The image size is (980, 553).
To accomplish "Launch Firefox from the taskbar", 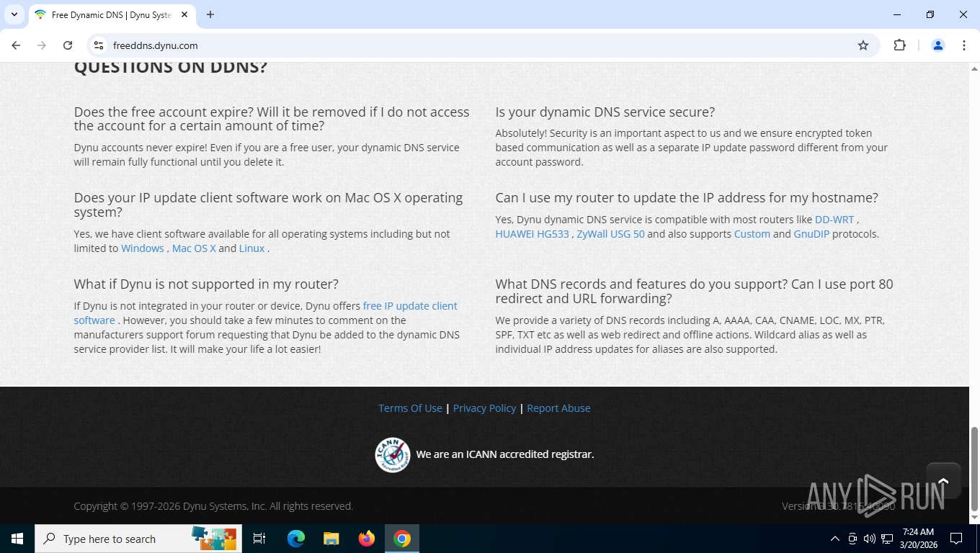I will pyautogui.click(x=367, y=539).
